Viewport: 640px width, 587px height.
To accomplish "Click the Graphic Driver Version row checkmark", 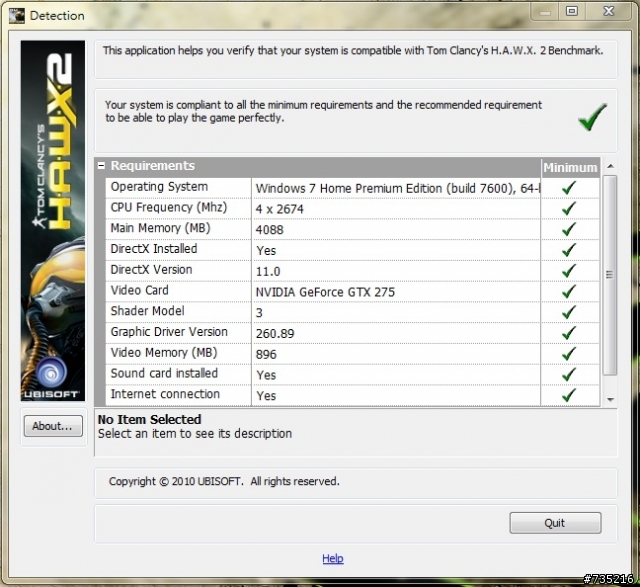I will click(569, 333).
